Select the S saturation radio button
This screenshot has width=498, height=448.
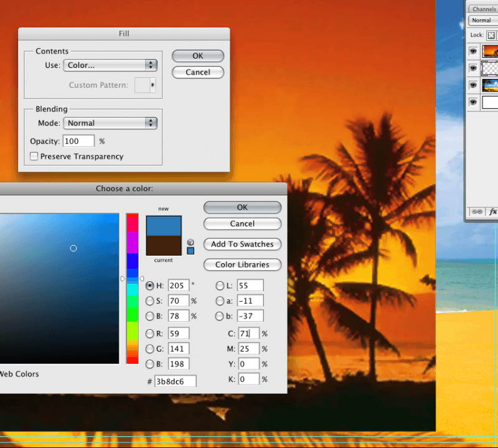[x=149, y=301]
